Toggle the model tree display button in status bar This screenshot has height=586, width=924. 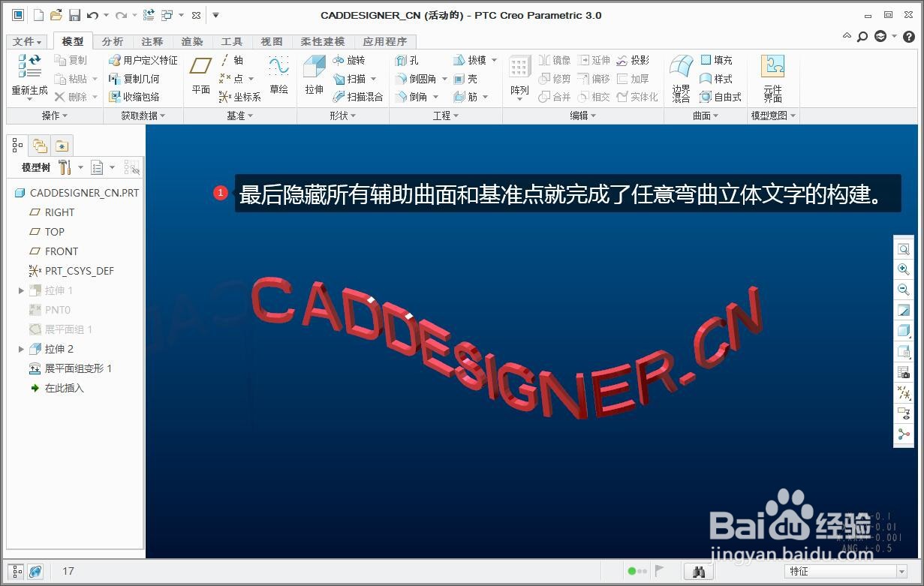click(17, 572)
